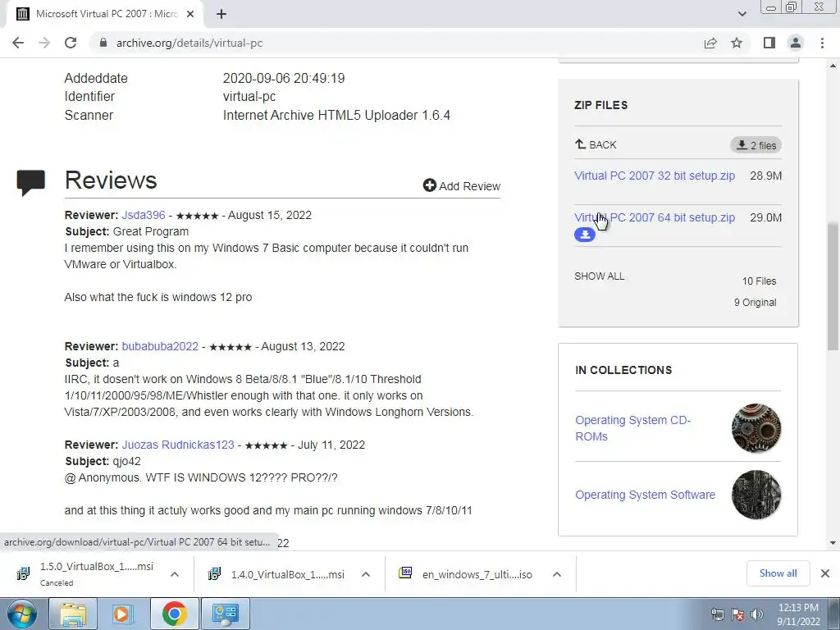This screenshot has height=630, width=840.
Task: Open Windows Media Player from the taskbar
Action: [123, 614]
